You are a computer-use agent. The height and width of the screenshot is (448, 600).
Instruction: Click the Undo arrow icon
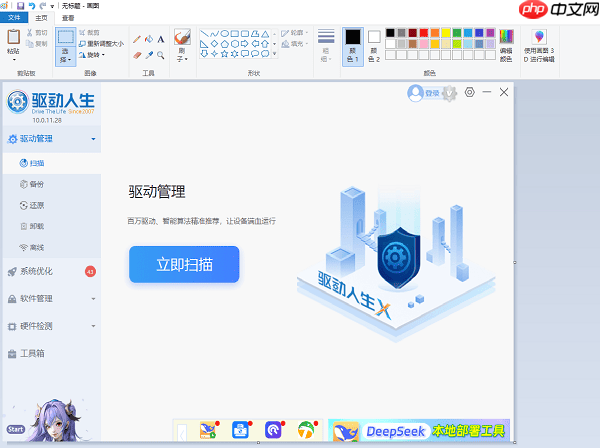click(32, 6)
